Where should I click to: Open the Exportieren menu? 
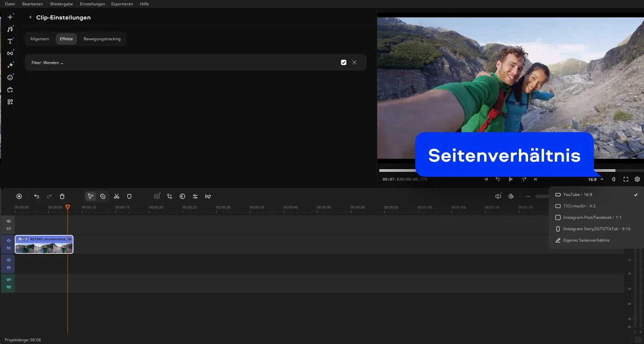[x=122, y=4]
